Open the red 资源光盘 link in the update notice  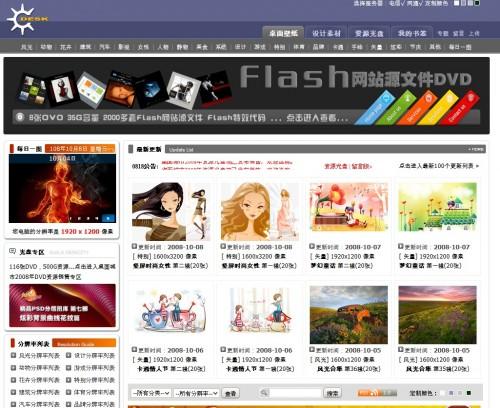pos(335,166)
